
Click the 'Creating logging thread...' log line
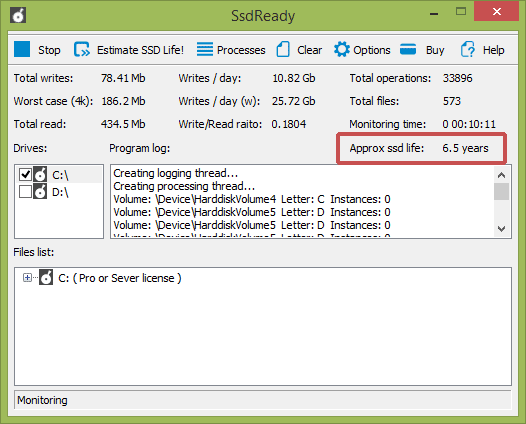(x=176, y=173)
